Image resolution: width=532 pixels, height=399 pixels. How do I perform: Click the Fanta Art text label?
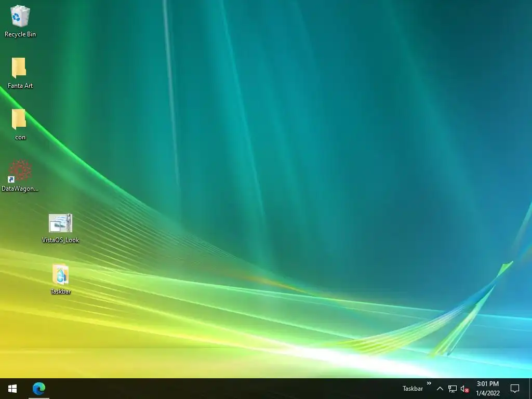(x=20, y=86)
